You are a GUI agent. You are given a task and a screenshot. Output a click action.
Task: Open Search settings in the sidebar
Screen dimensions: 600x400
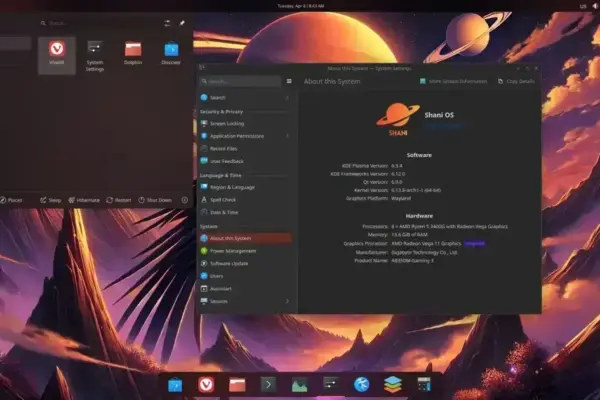pos(245,98)
